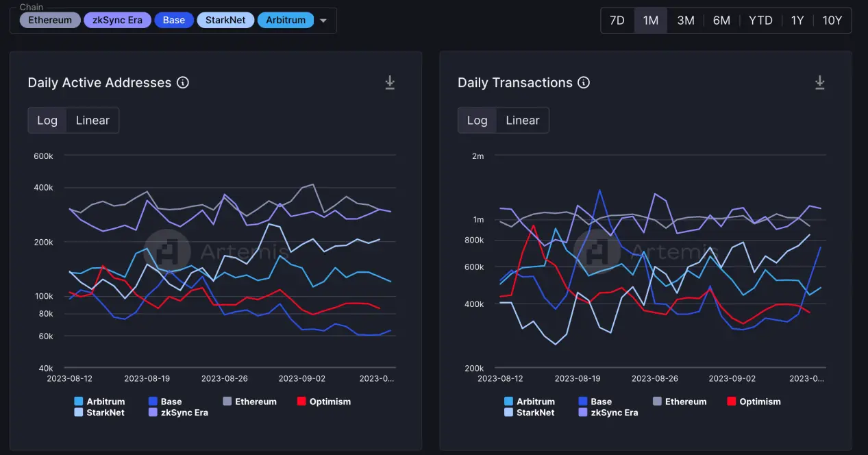
Task: Set Daily Active Addresses scale to Linear
Action: 92,121
